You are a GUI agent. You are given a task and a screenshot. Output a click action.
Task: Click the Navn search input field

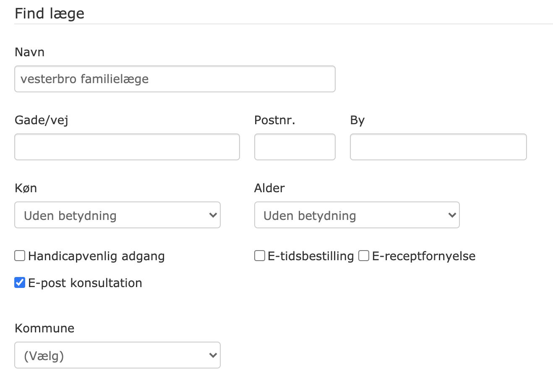175,79
